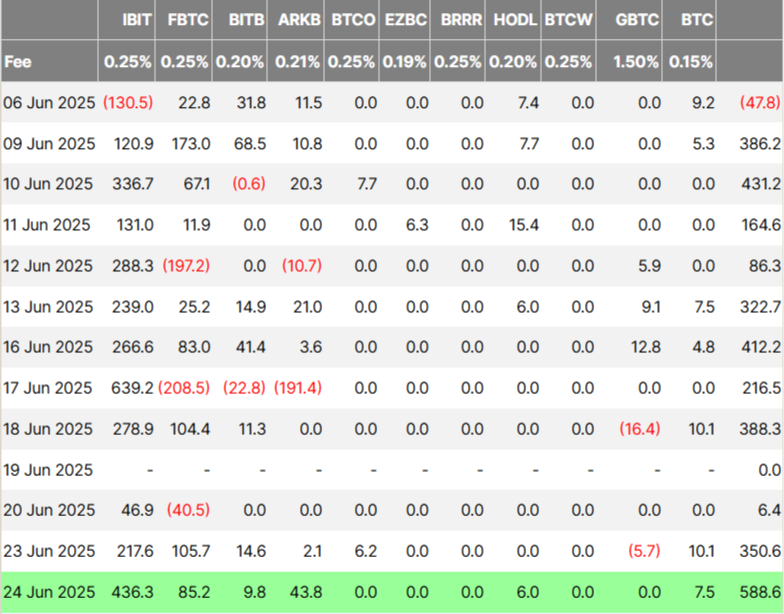Viewport: 784px width, 614px height.
Task: Click the EZBC value 6.3
Action: 417,225
